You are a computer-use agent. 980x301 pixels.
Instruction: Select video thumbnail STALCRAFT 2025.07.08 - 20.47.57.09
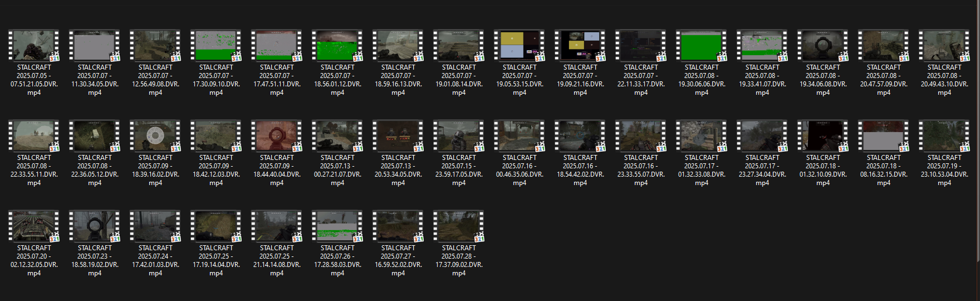point(884,45)
